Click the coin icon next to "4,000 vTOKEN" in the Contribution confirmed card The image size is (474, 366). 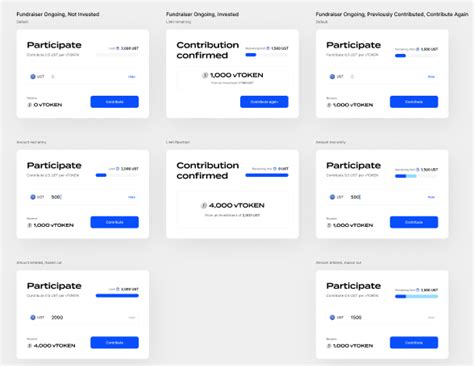point(204,205)
